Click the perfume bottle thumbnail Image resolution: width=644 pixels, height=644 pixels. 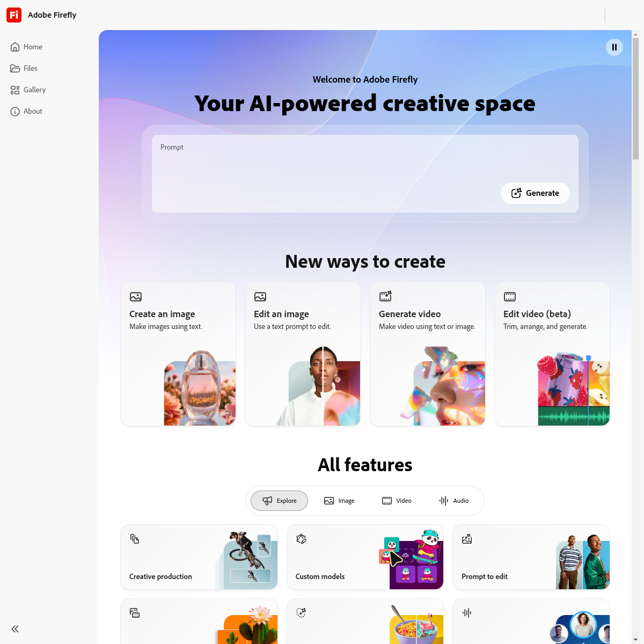tap(200, 388)
